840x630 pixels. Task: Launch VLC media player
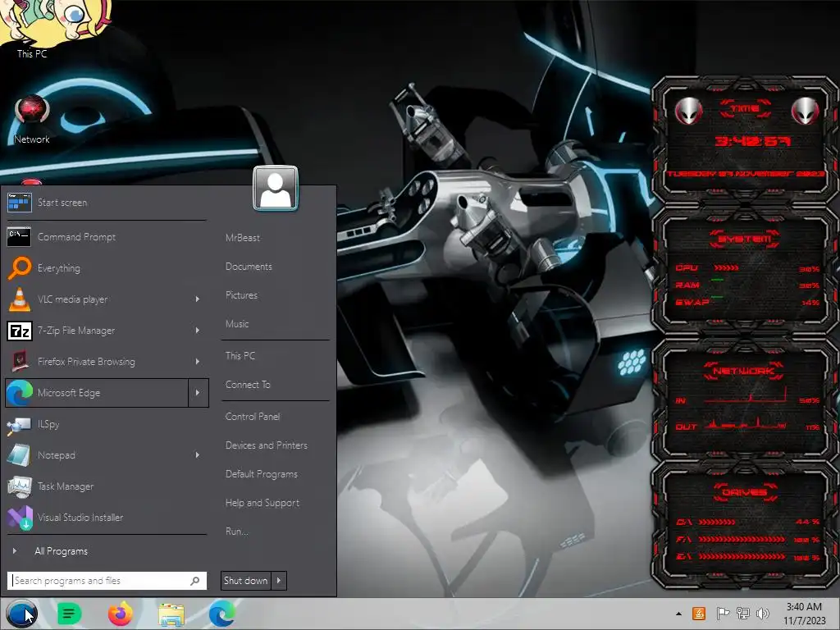click(x=97, y=299)
